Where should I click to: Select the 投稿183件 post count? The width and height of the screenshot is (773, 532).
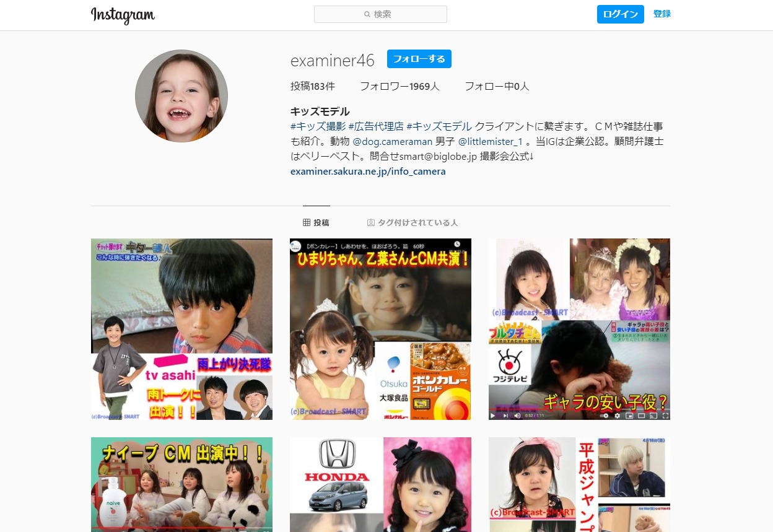313,87
